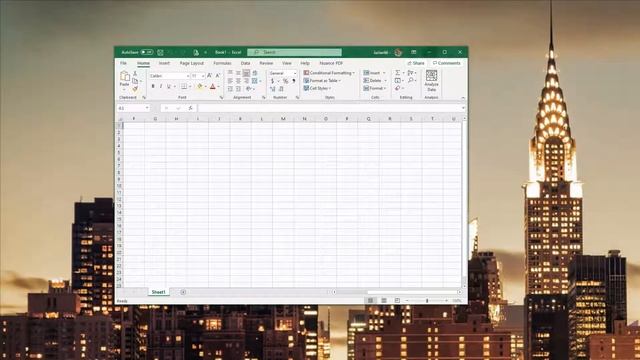This screenshot has width=640, height=360.
Task: Click the Cut scissors icon
Action: [x=135, y=73]
